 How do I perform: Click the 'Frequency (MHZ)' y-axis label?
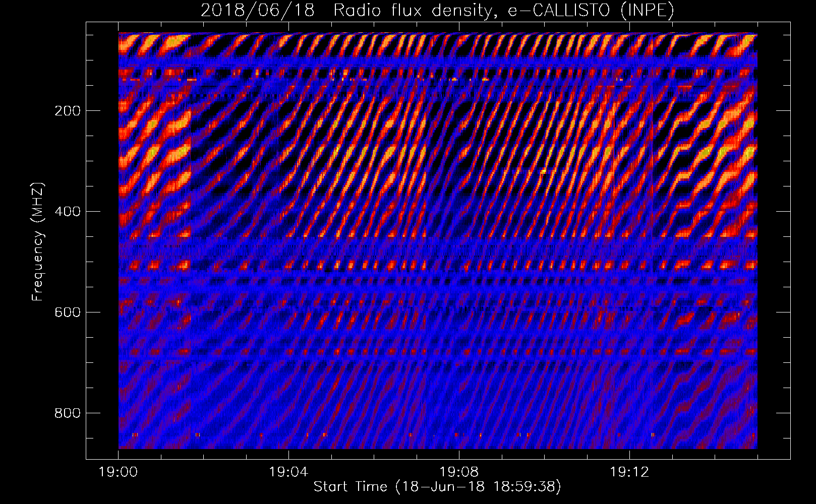(38, 241)
